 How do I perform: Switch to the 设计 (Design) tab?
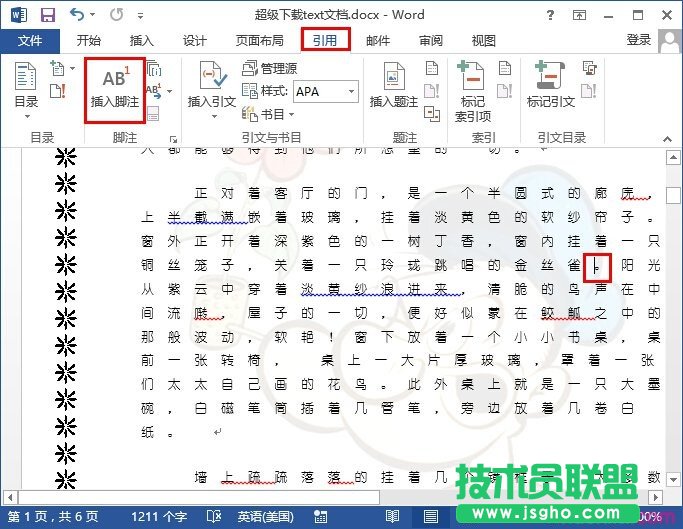coord(194,41)
